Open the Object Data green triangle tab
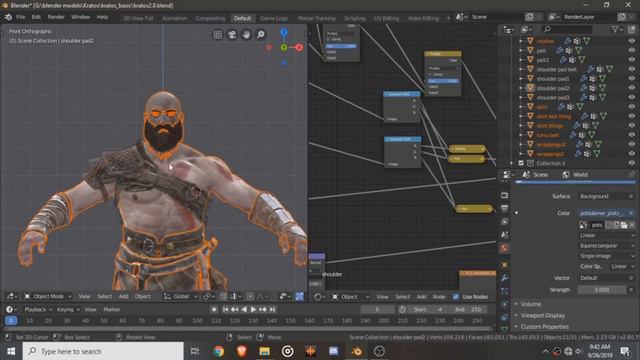Image resolution: width=640 pixels, height=360 pixels. point(504,329)
